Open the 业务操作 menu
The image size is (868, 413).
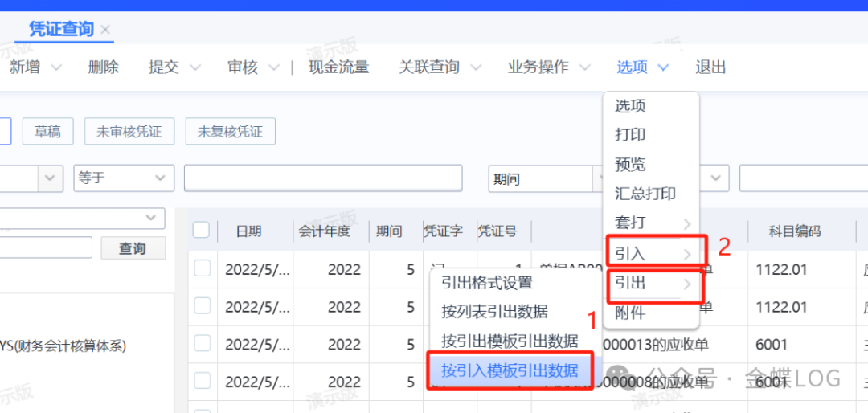pyautogui.click(x=584, y=68)
